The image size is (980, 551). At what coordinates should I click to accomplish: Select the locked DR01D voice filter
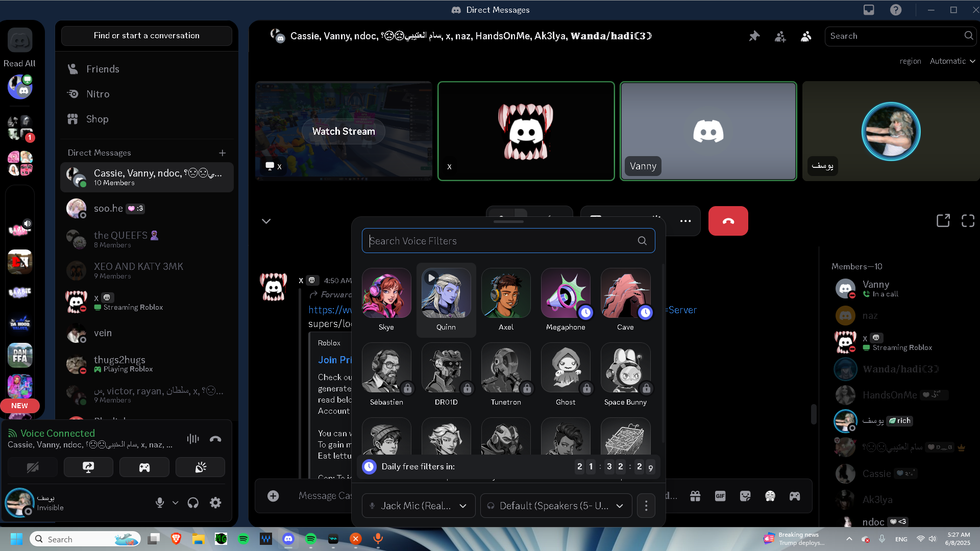[x=446, y=375]
